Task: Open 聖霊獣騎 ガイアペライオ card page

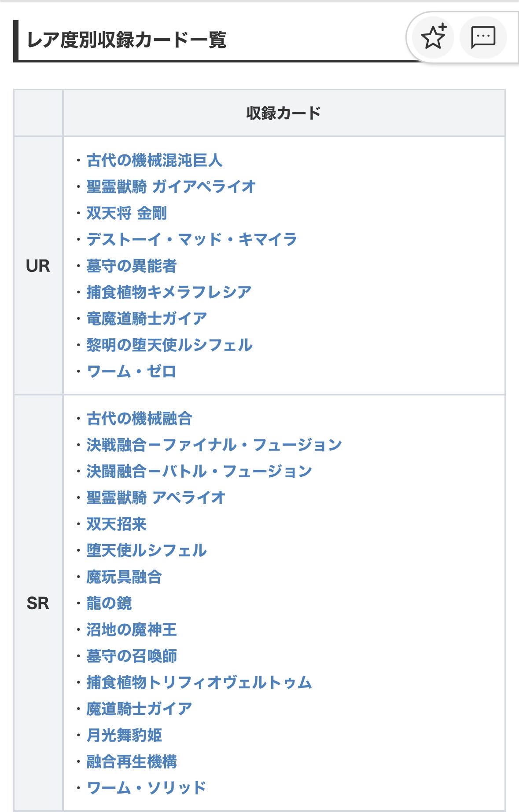Action: coord(171,187)
